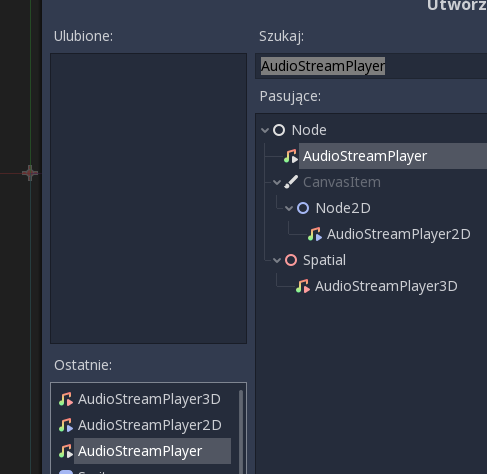Collapse the CanvasItem branch
Viewport: 487px width, 474px height.
click(277, 182)
